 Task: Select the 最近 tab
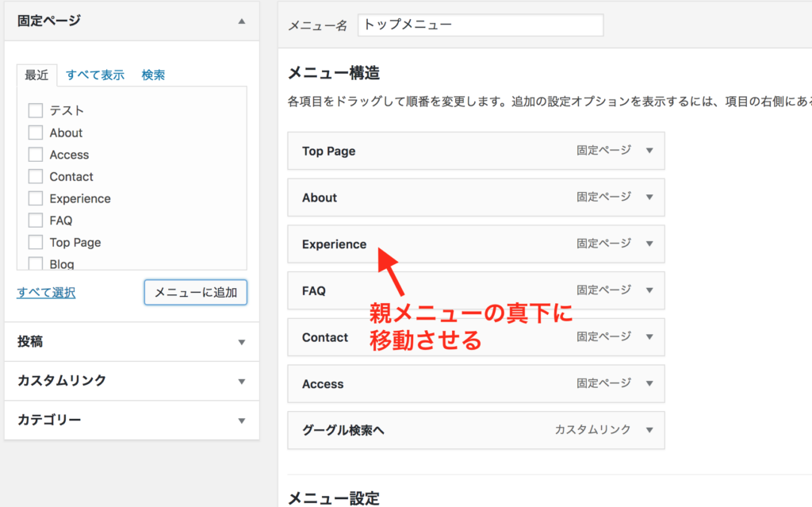point(36,75)
